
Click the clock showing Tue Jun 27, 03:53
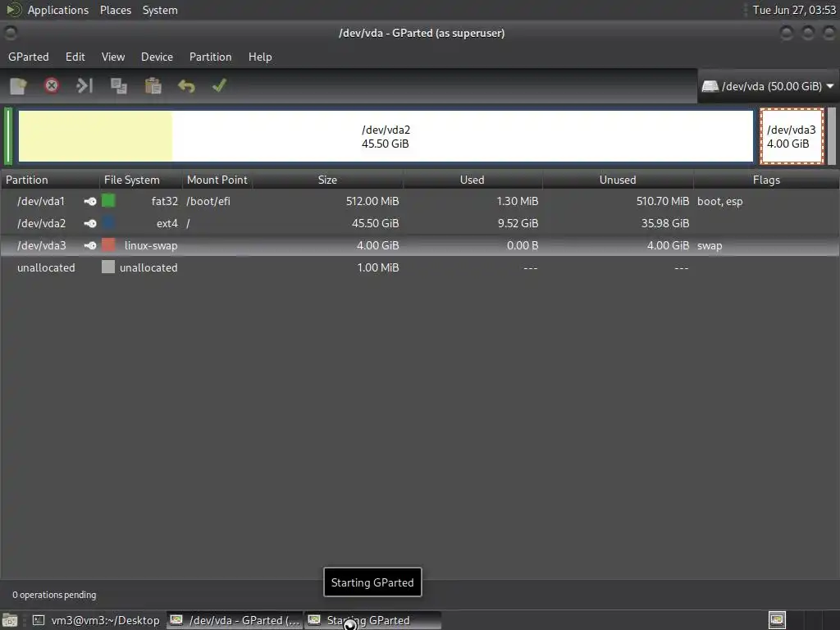tap(794, 10)
